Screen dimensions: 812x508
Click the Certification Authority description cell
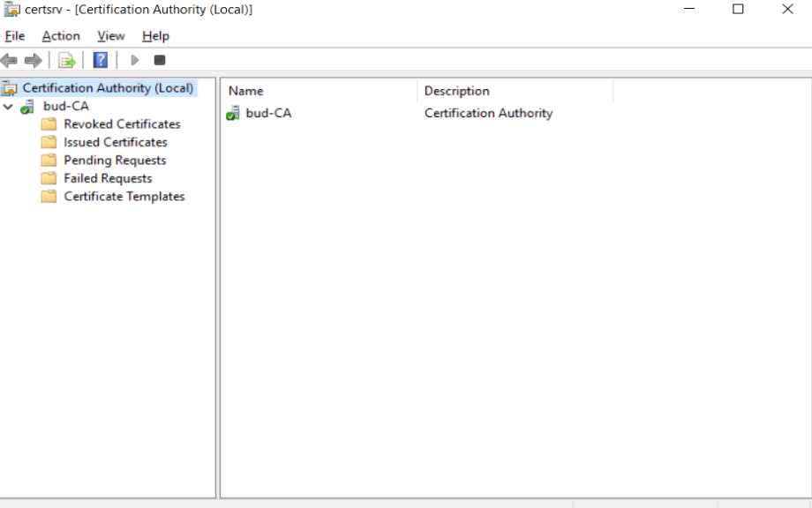tap(488, 113)
